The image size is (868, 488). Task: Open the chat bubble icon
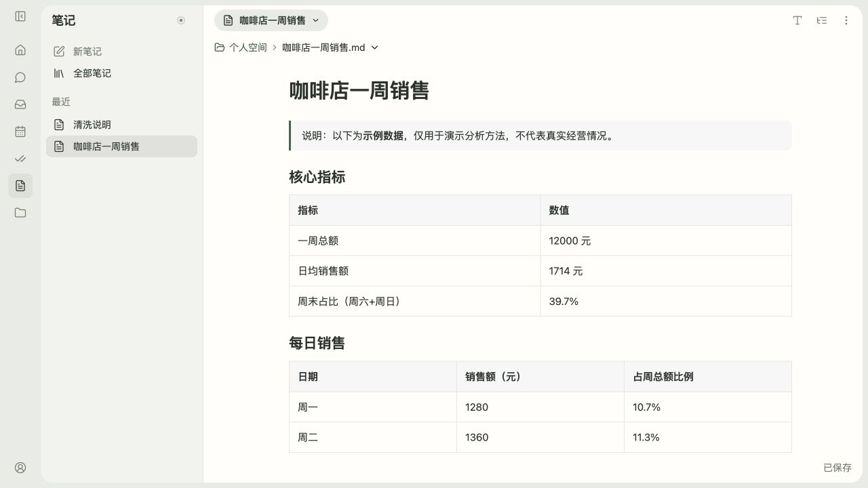click(x=20, y=77)
